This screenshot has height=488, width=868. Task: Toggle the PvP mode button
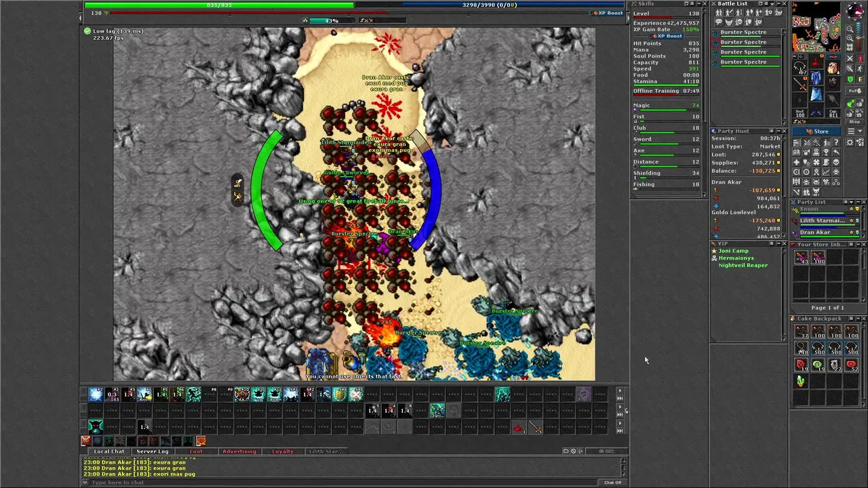[854, 91]
